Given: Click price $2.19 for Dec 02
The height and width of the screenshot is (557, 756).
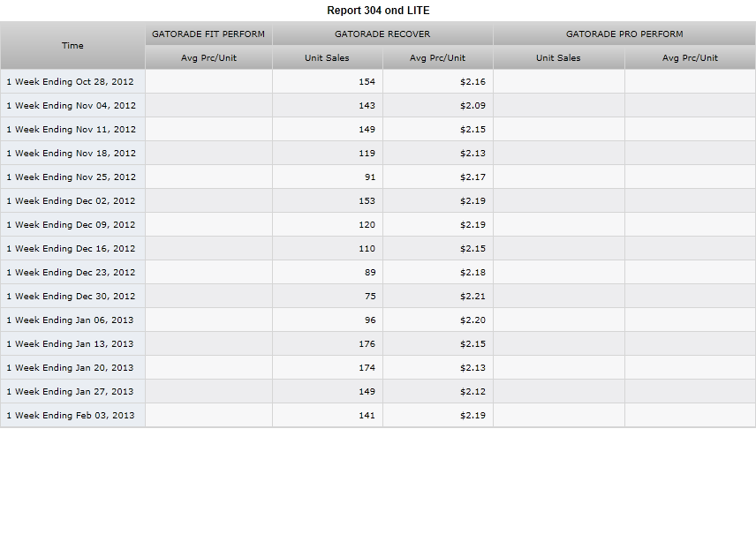Looking at the screenshot, I should pos(472,201).
